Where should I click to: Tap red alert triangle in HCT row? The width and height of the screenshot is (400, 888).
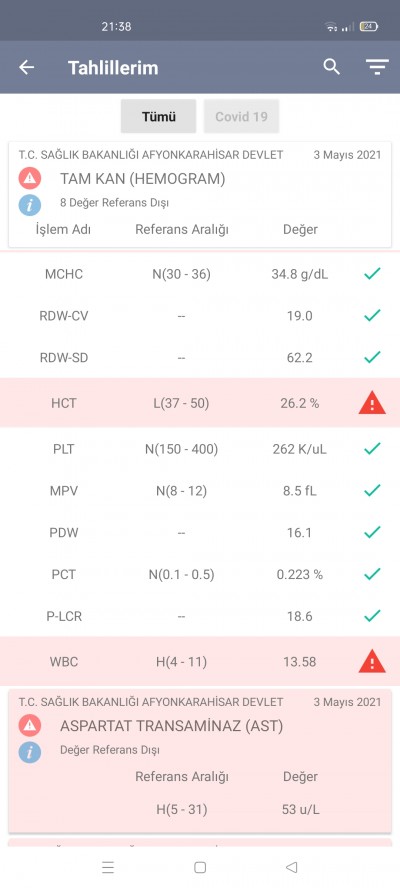[372, 403]
